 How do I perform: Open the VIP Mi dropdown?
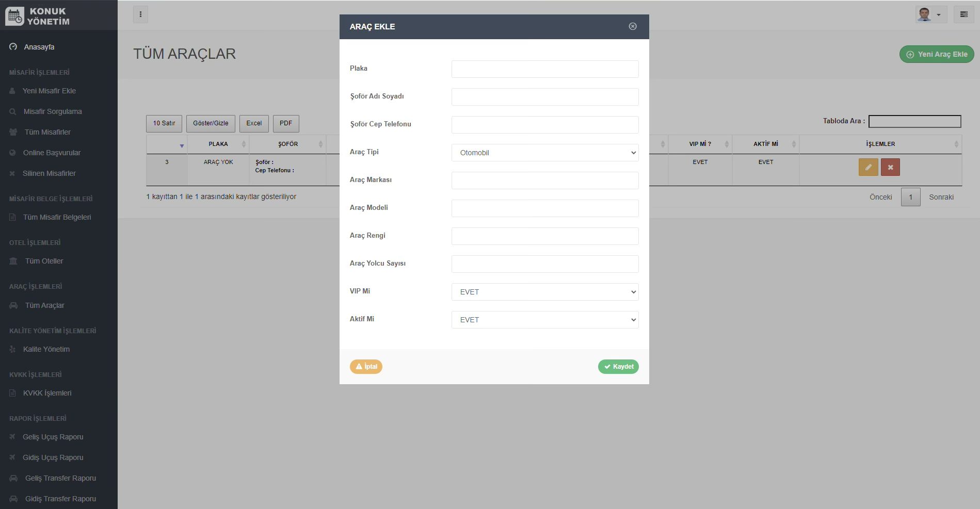tap(544, 292)
